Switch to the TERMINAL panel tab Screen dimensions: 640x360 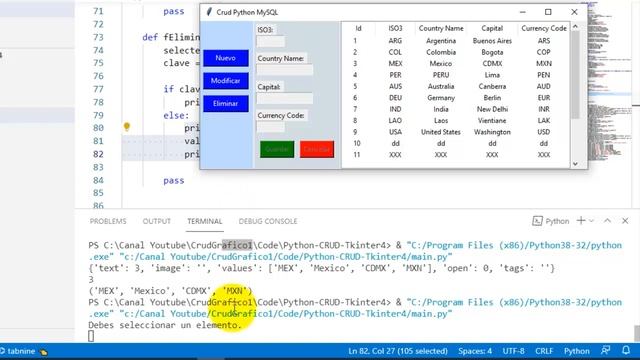coord(205,221)
